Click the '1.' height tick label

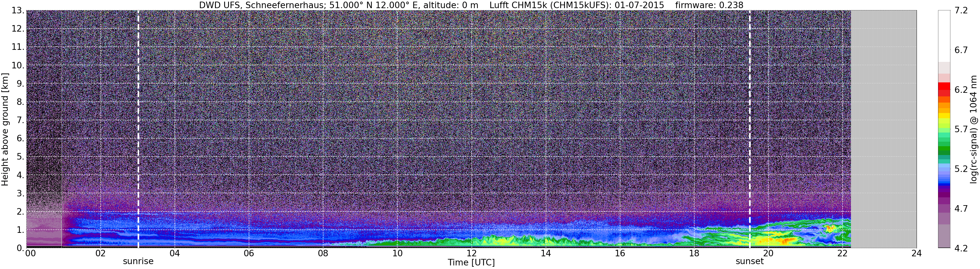coord(20,230)
